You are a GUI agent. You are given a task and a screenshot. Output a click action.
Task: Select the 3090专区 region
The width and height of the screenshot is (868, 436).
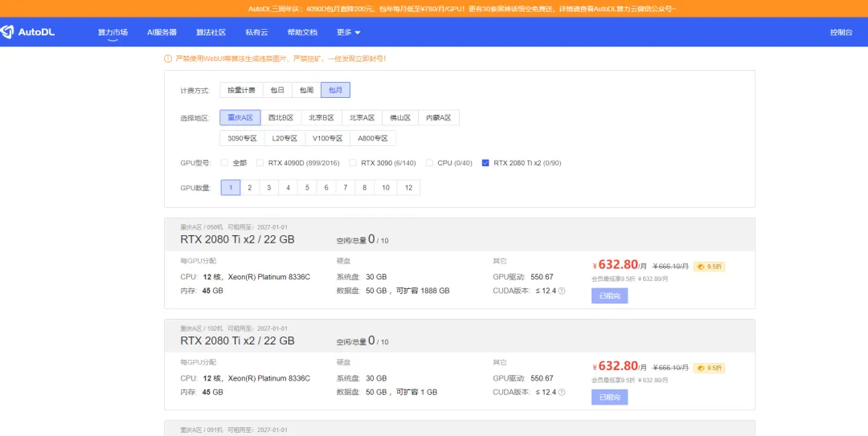pos(242,138)
